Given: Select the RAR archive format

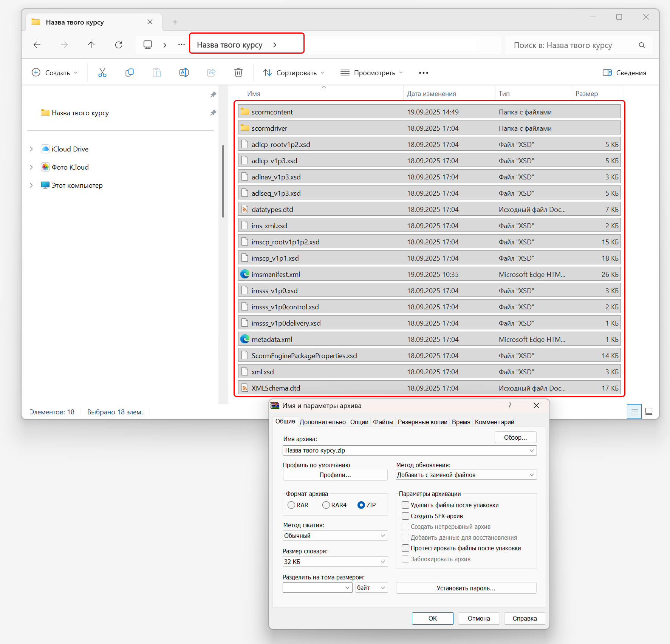Looking at the screenshot, I should (291, 505).
